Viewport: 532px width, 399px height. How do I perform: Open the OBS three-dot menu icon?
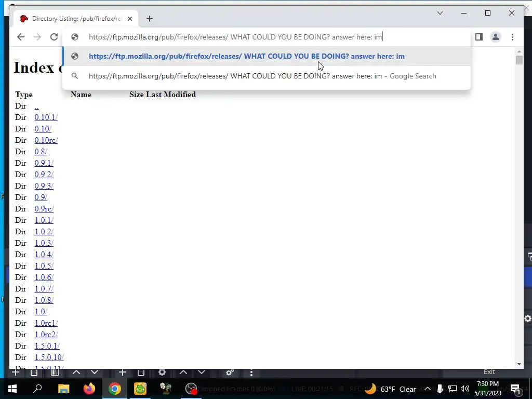251,373
